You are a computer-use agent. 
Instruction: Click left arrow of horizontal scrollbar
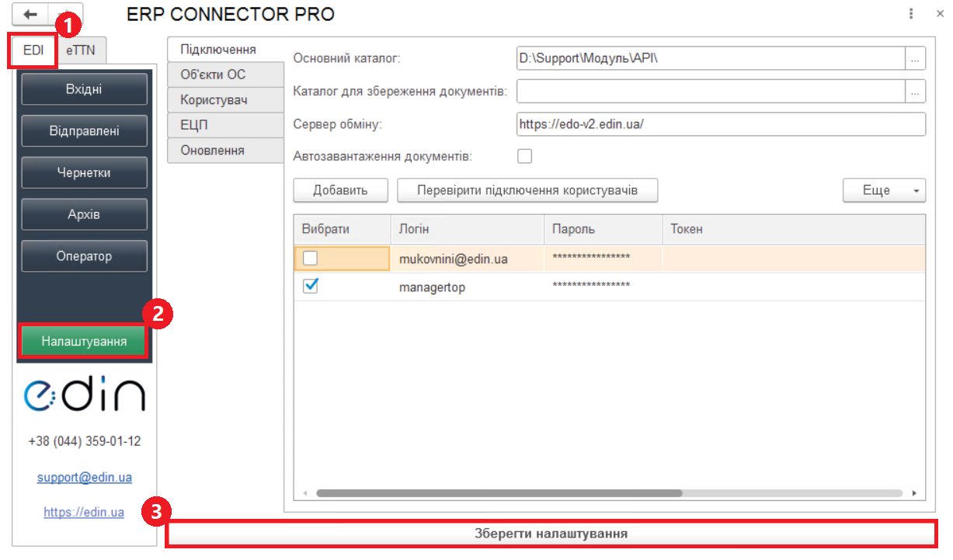[x=304, y=493]
